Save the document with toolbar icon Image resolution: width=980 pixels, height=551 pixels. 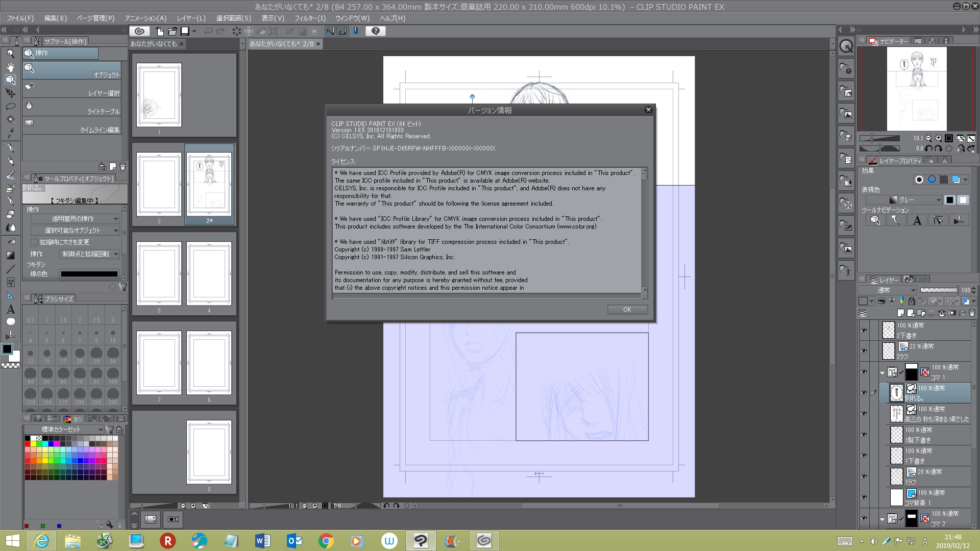[185, 31]
